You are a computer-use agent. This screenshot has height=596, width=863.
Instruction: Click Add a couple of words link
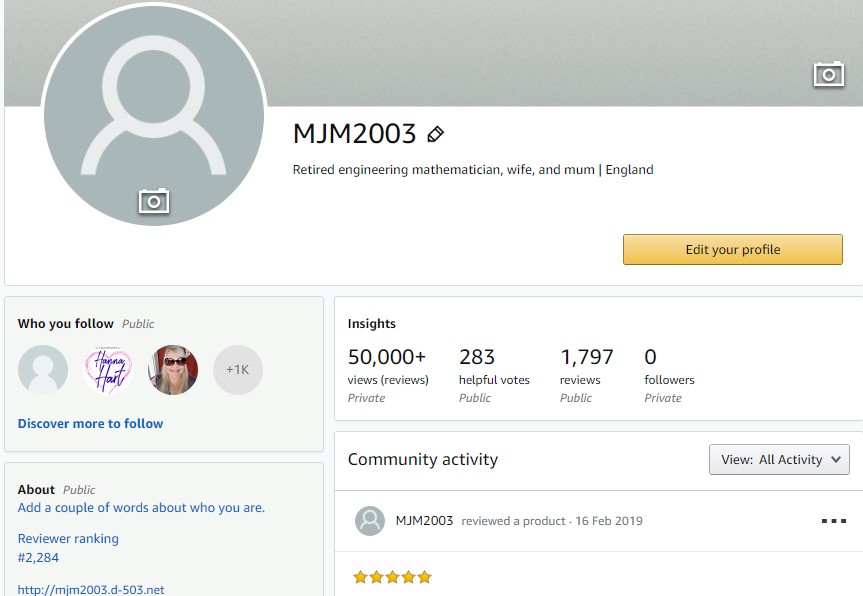click(x=141, y=507)
